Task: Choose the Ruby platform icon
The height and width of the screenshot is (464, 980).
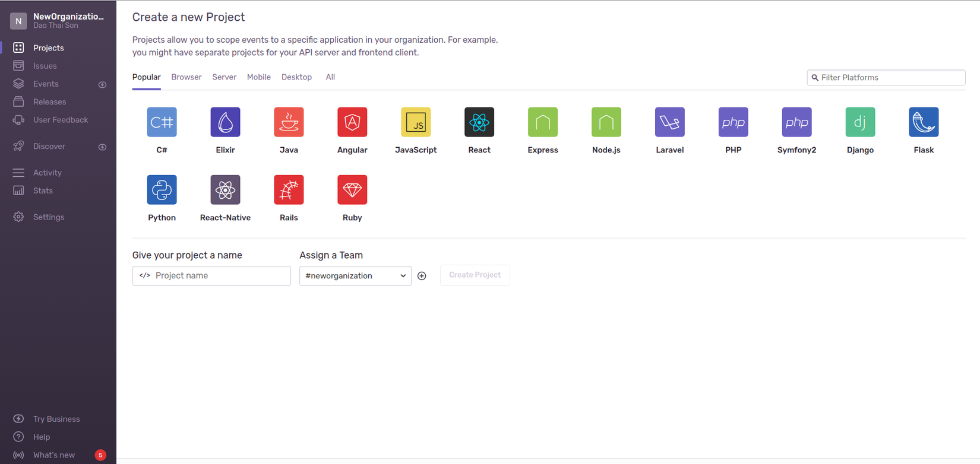Action: click(352, 190)
